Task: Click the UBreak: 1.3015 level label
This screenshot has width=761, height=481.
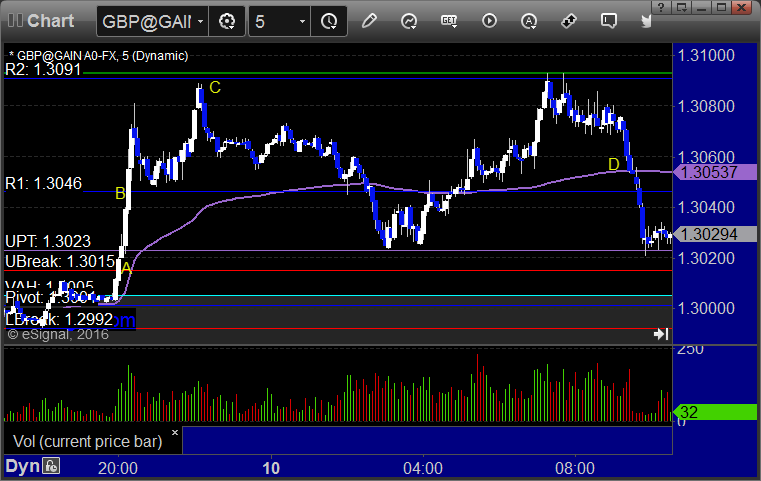Action: [x=60, y=262]
